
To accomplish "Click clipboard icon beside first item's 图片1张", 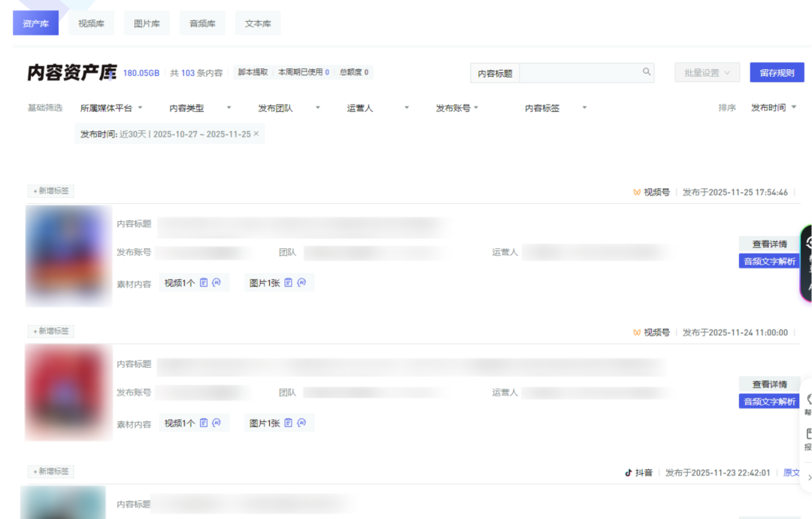I will pyautogui.click(x=288, y=283).
